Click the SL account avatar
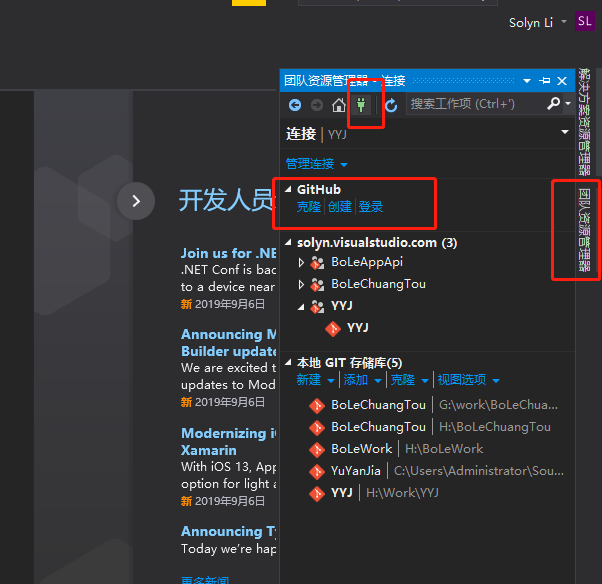This screenshot has height=584, width=602. click(584, 21)
